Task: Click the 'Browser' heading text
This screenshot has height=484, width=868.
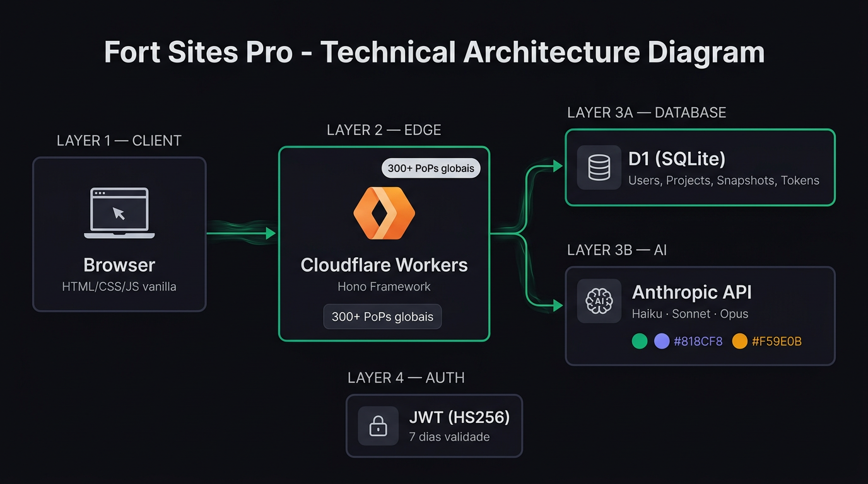Action: [119, 265]
